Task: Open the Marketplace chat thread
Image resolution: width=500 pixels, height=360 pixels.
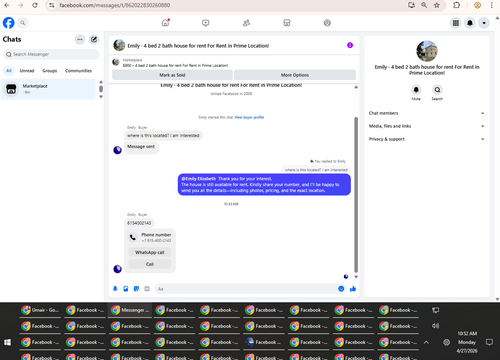Action: 48,89
